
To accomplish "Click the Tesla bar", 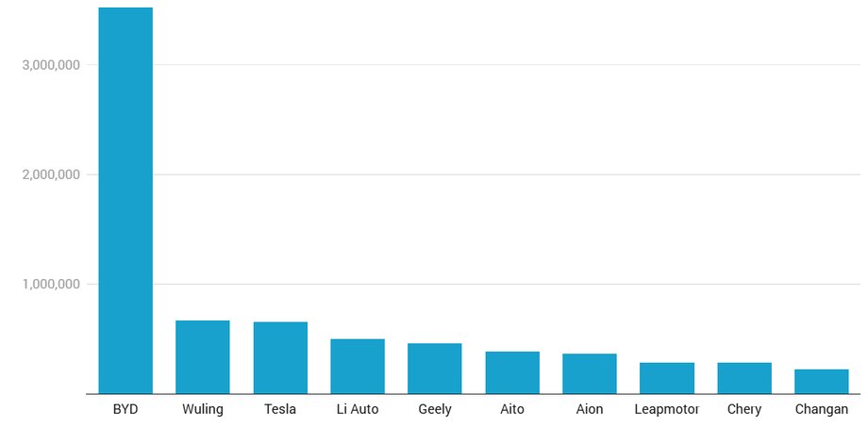I will tap(280, 358).
